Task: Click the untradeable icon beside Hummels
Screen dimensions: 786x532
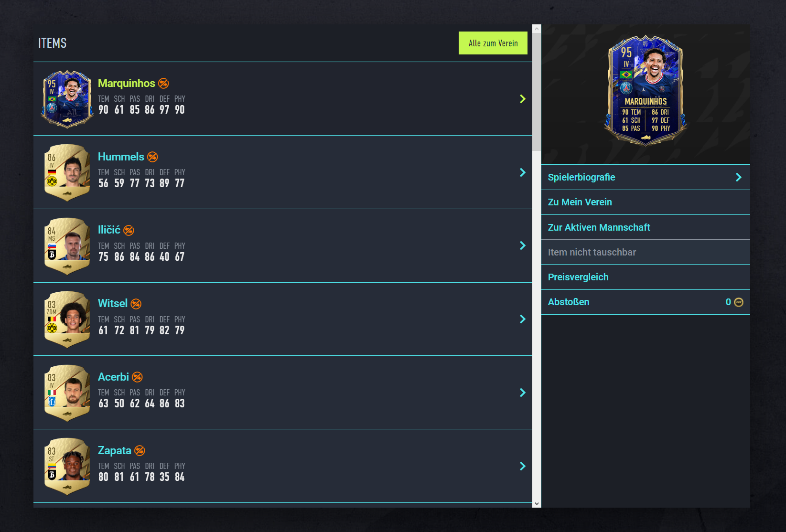Action: pos(152,157)
